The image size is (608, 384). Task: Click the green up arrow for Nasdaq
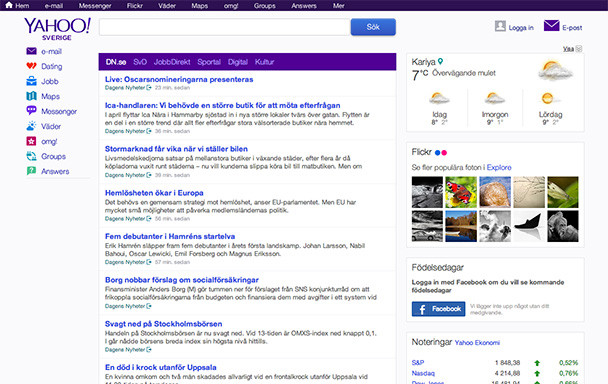(x=537, y=374)
